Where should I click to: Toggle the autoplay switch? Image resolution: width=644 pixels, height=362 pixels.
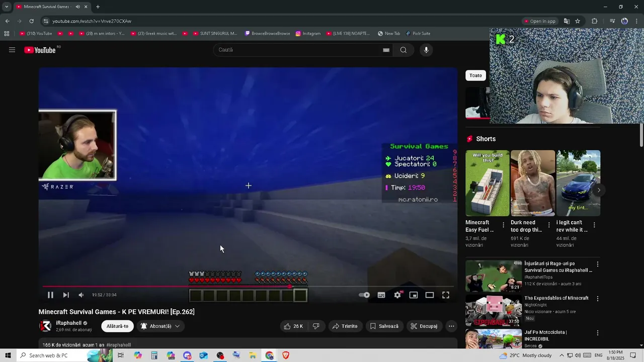(365, 295)
